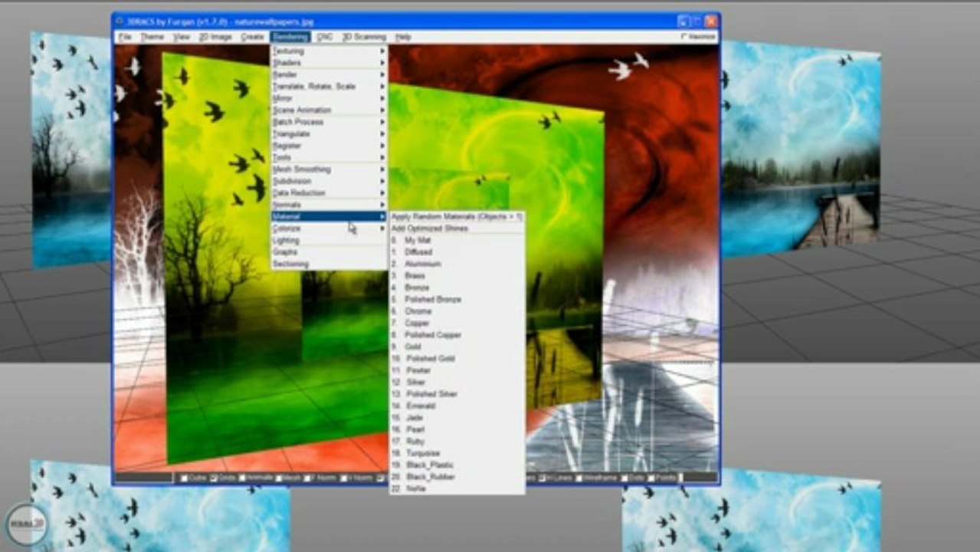The image size is (980, 552).
Task: Select the Aluminum material
Action: [457, 264]
